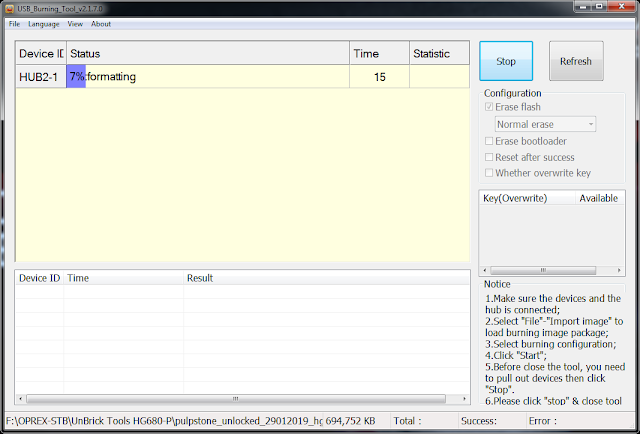Open the Language menu

tap(44, 23)
